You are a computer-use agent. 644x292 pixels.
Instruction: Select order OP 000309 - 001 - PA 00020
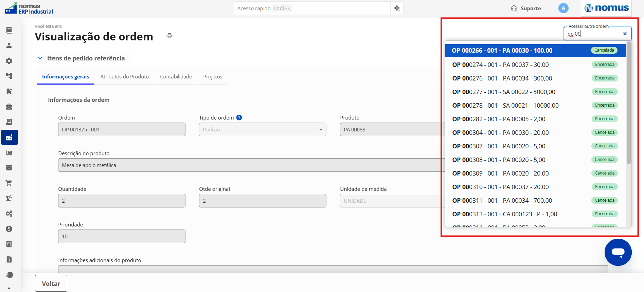tap(536, 173)
